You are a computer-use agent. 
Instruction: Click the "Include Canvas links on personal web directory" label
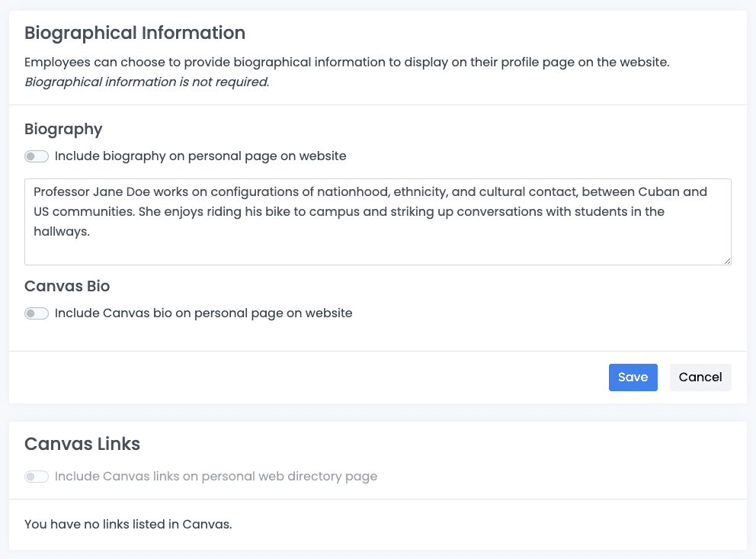(216, 477)
